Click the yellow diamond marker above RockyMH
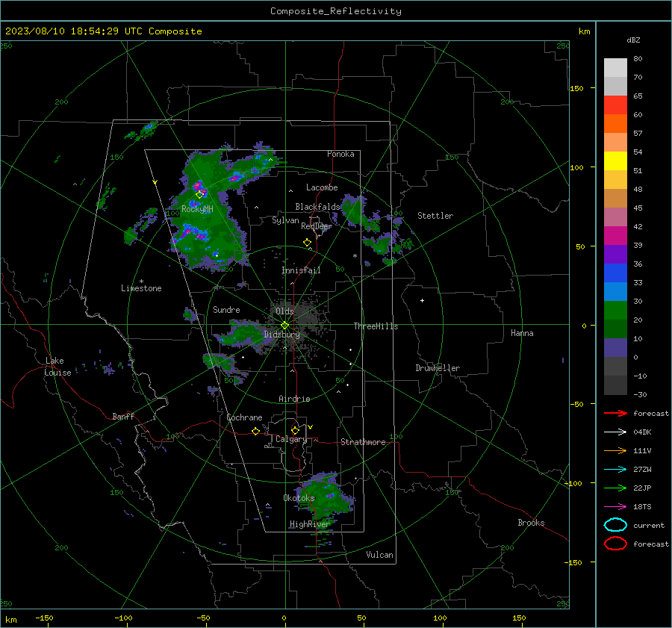Viewport: 672px width, 628px height. 199,195
